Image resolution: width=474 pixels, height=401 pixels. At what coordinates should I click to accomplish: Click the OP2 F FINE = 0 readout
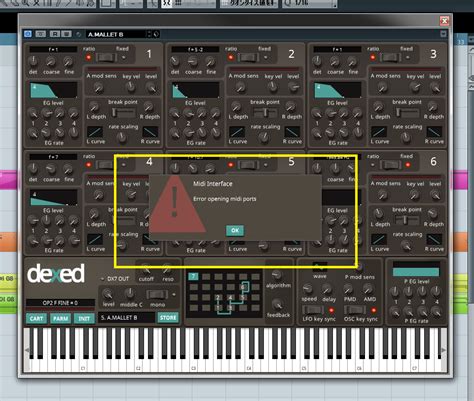point(60,303)
